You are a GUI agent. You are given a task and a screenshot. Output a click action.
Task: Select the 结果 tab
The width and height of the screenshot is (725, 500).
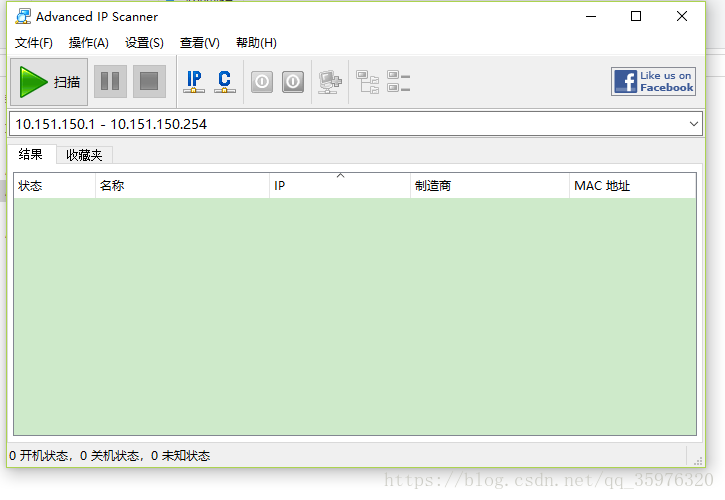pyautogui.click(x=31, y=154)
